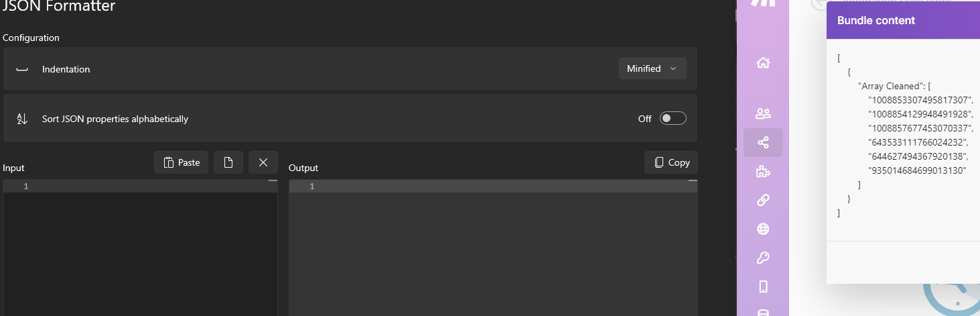Open the Home icon in the purple sidebar
This screenshot has width=980, height=316.
point(762,63)
